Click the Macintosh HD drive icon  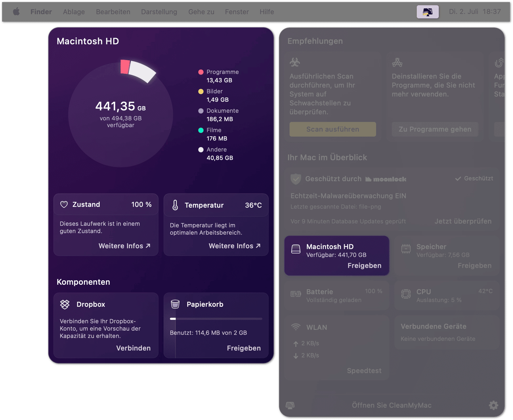click(x=296, y=249)
